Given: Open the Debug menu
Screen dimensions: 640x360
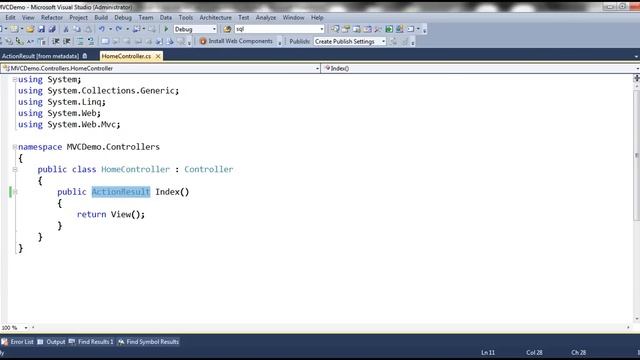Looking at the screenshot, I should tap(123, 18).
